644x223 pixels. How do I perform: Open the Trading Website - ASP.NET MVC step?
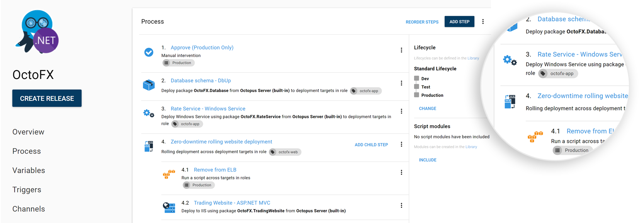(232, 203)
